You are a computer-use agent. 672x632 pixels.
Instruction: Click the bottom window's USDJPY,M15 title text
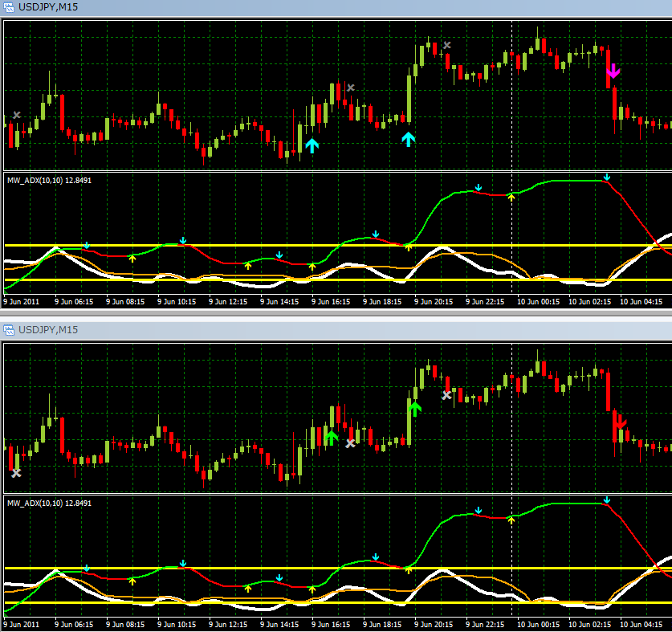point(48,330)
